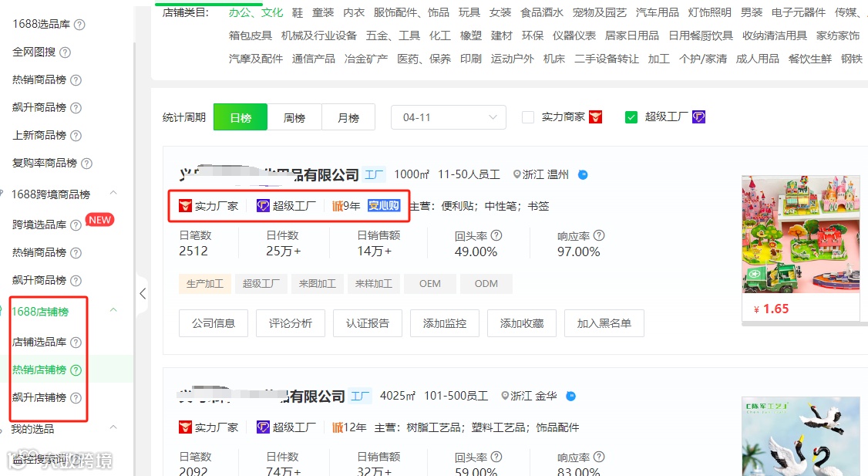Screen dimensions: 868x476
Task: Select 食品酒水 shop category
Action: click(x=542, y=13)
